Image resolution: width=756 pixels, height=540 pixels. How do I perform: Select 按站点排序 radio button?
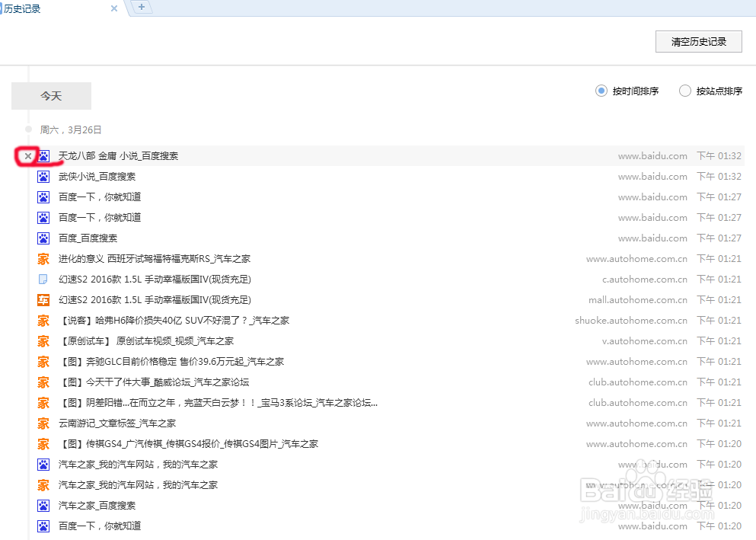point(684,91)
